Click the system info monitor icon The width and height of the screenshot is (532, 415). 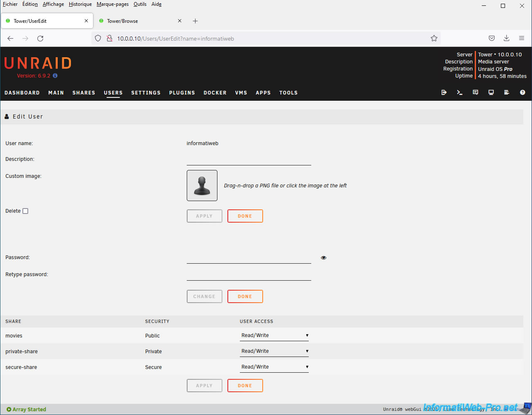point(491,92)
